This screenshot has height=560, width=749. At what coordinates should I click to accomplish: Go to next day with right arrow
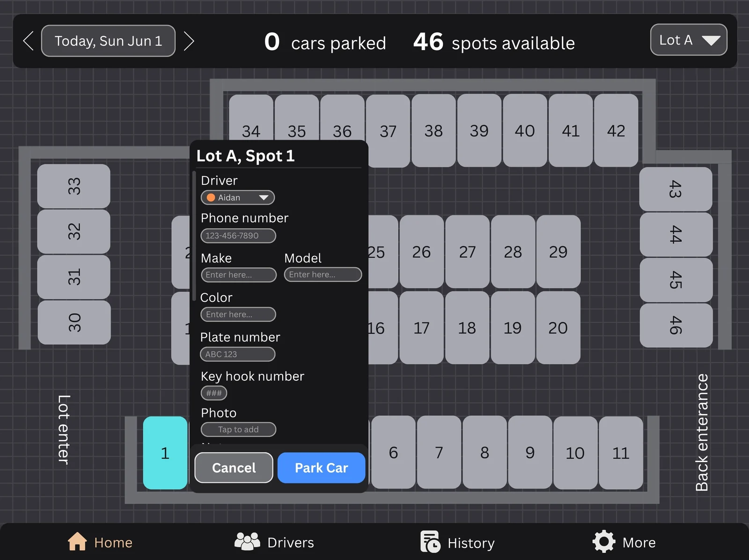189,41
